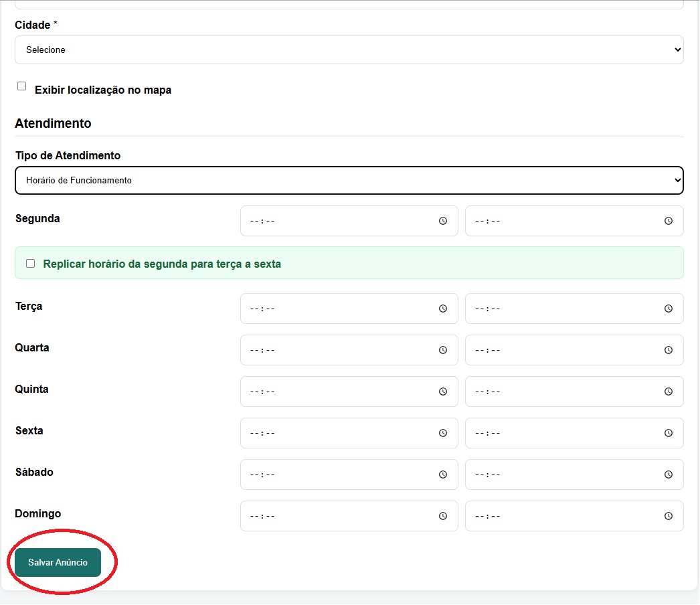
Task: Click the Salvar Anúncio button
Action: 58,563
